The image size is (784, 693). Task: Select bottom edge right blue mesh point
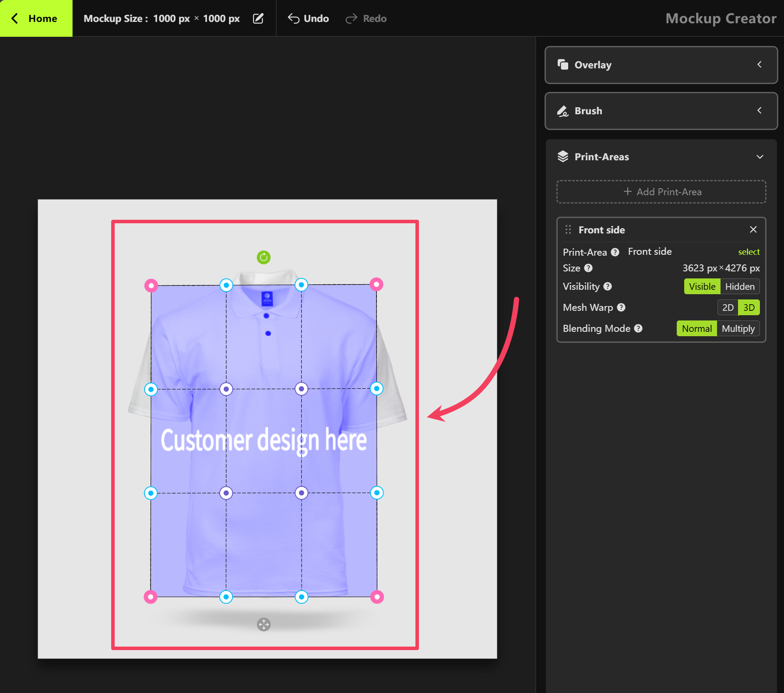tap(301, 597)
